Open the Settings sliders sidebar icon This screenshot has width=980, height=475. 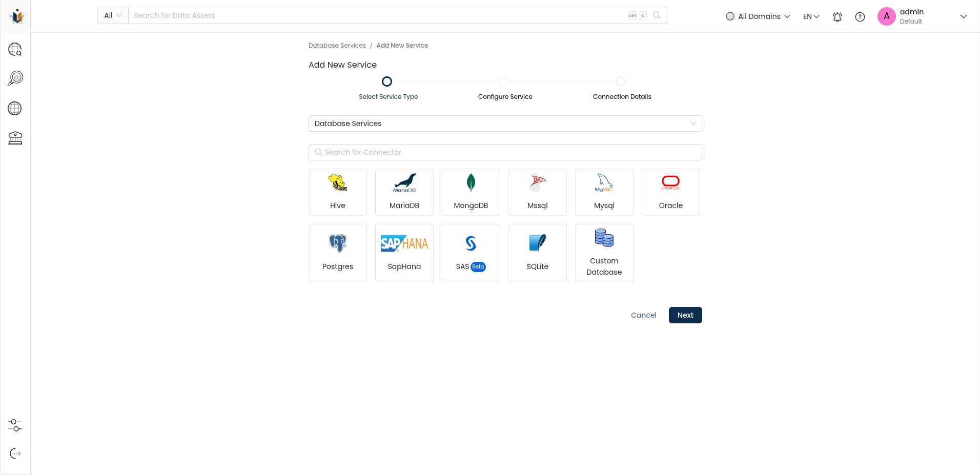pos(15,425)
